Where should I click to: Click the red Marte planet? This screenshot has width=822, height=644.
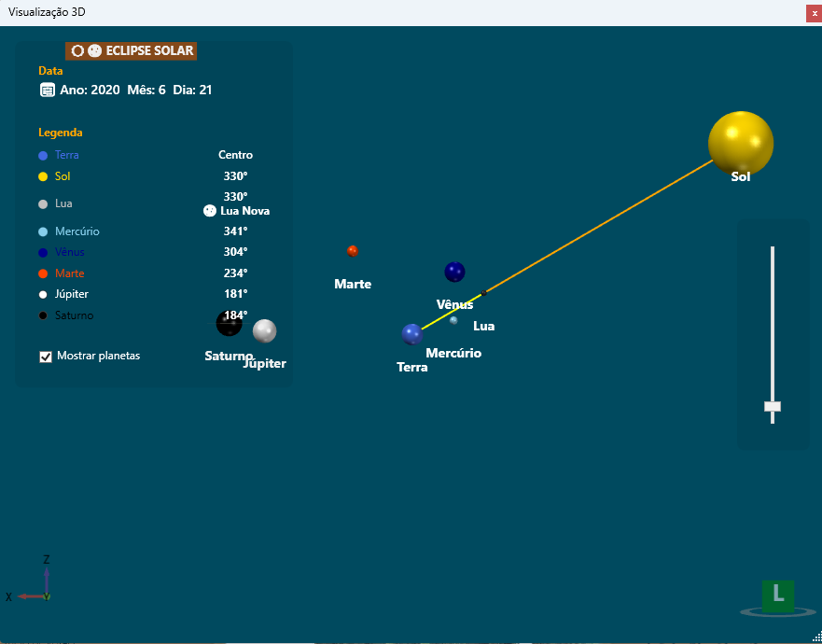[353, 251]
